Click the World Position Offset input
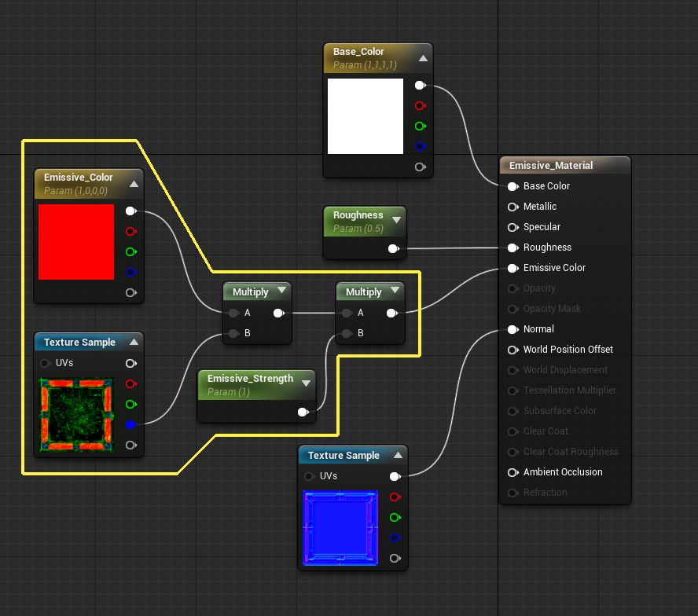 click(513, 350)
